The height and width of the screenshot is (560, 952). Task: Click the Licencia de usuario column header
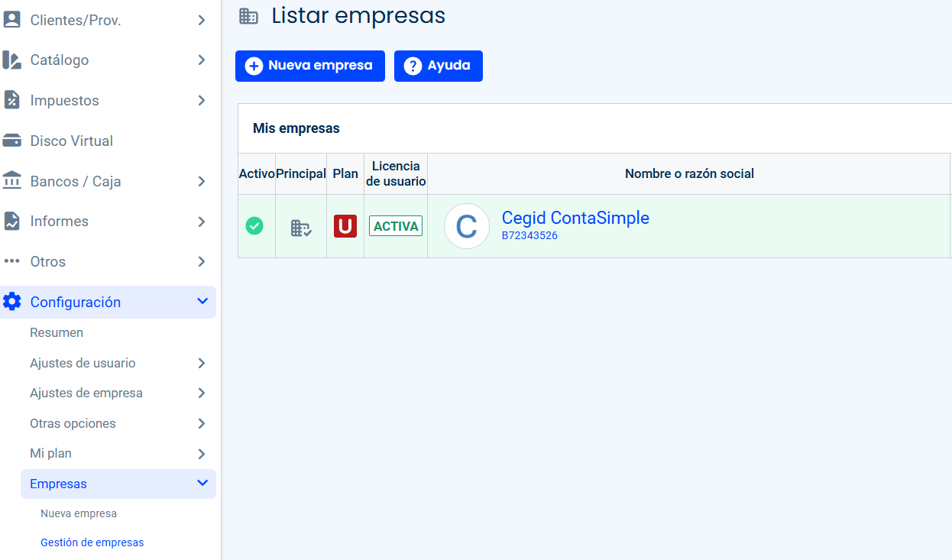[x=396, y=173]
